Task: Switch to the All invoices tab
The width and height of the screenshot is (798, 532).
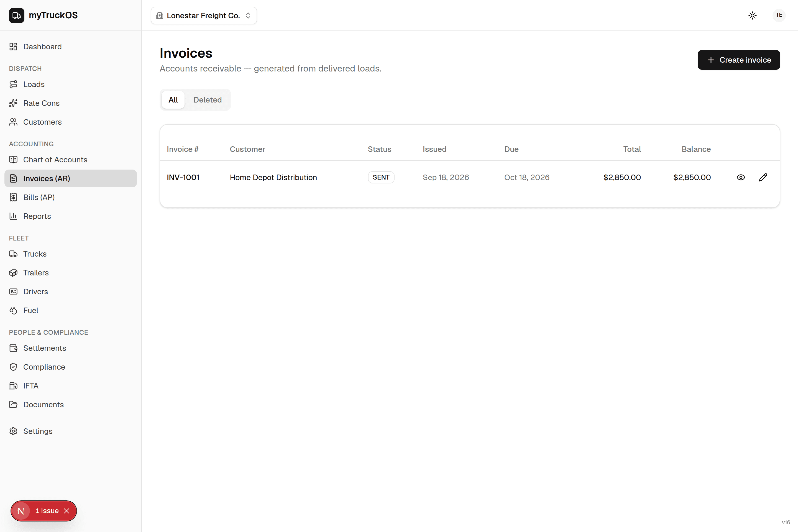Action: coord(173,100)
